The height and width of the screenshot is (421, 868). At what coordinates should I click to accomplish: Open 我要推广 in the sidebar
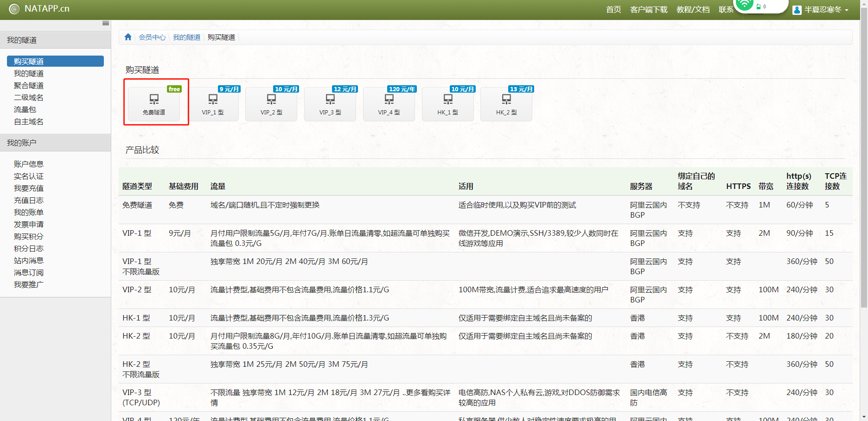click(x=29, y=284)
